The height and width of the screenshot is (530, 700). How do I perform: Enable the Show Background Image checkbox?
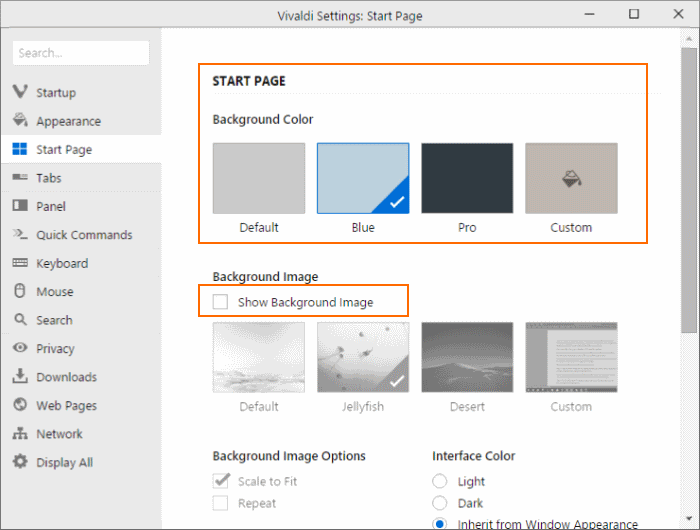(x=220, y=302)
